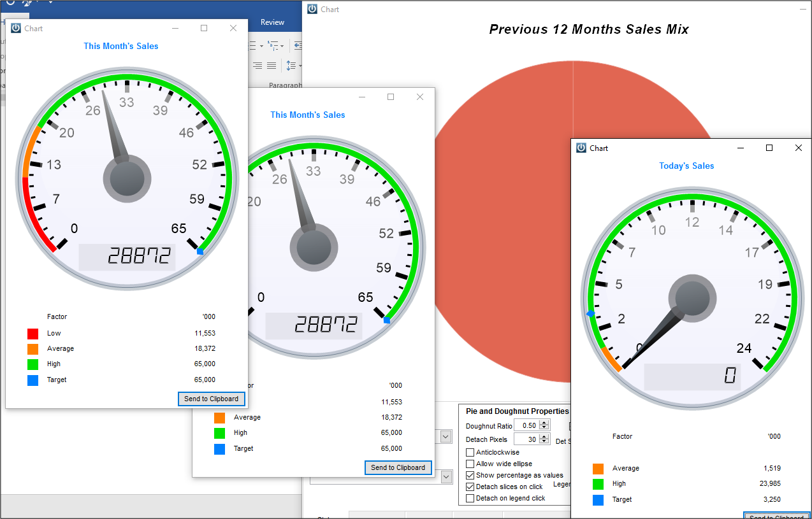Click the bulleted list icon
The height and width of the screenshot is (519, 812).
click(253, 46)
